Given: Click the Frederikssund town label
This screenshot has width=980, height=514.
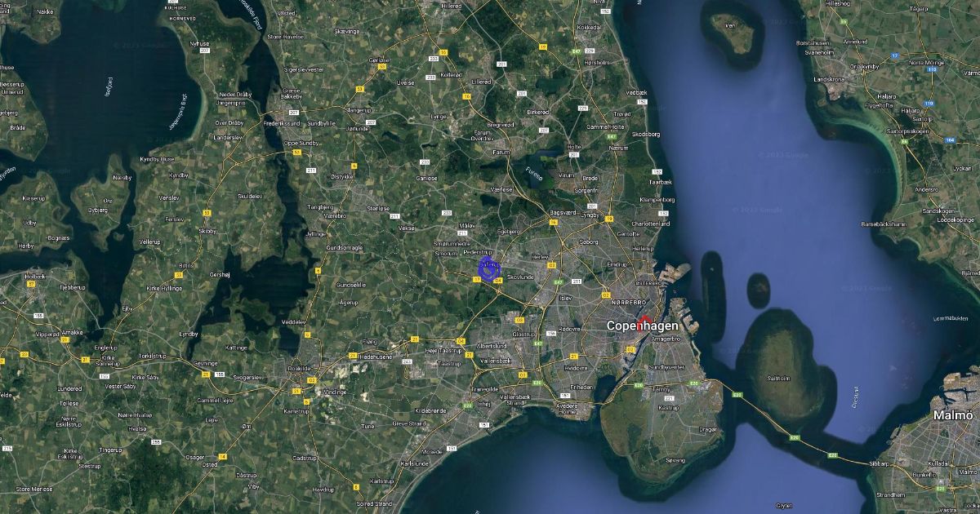Looking at the screenshot, I should pos(282,123).
